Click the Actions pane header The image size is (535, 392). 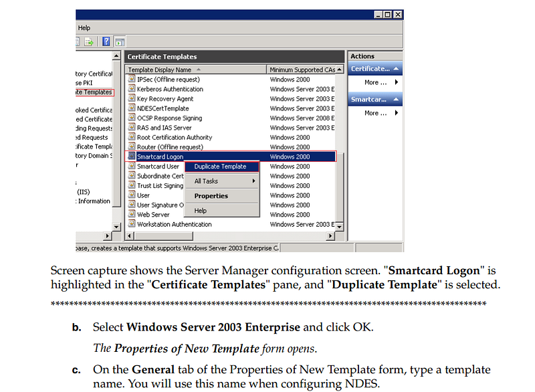(375, 56)
